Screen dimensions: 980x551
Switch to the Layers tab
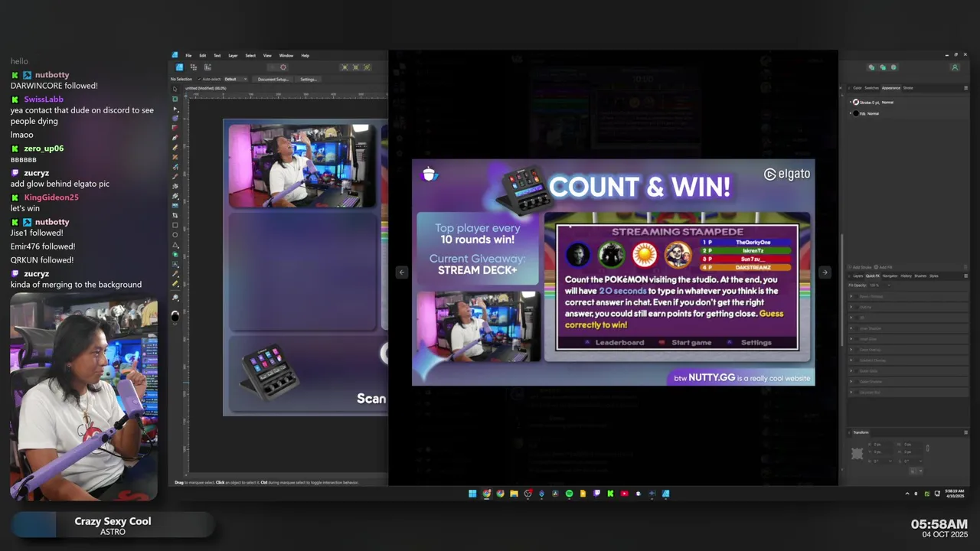click(x=857, y=275)
